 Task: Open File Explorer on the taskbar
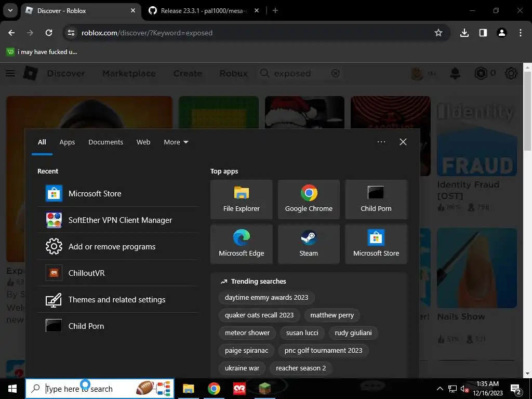pos(188,389)
